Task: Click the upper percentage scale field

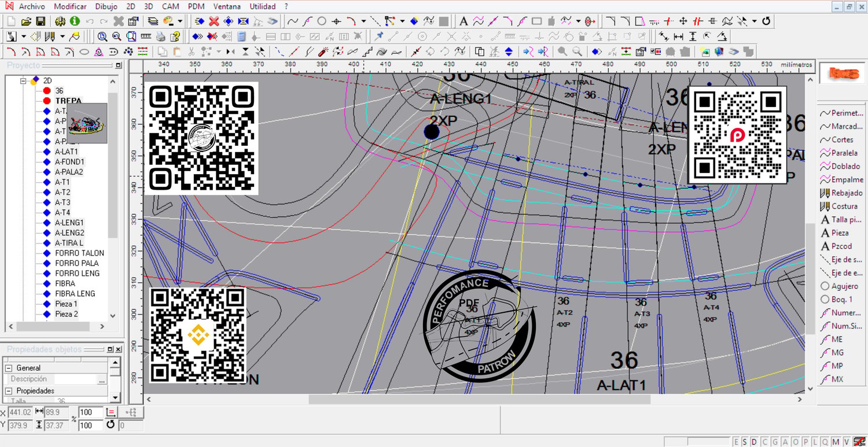Action: [x=91, y=412]
